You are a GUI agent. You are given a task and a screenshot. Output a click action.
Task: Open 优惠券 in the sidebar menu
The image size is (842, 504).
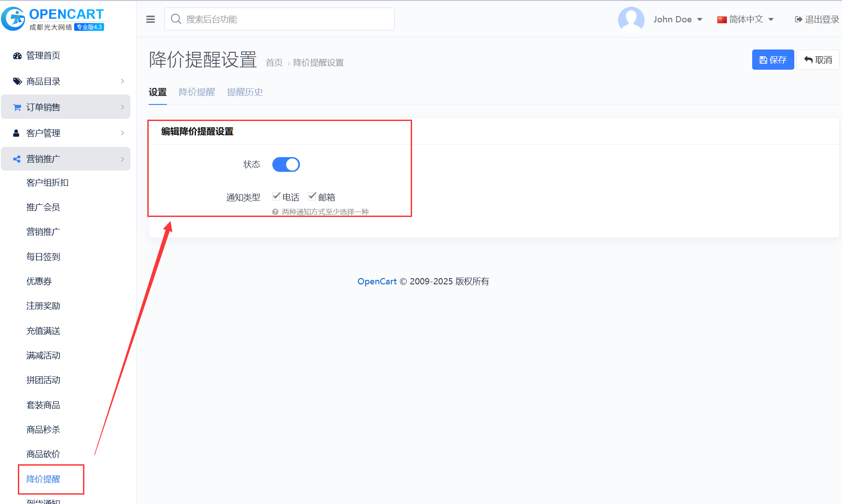pyautogui.click(x=39, y=281)
